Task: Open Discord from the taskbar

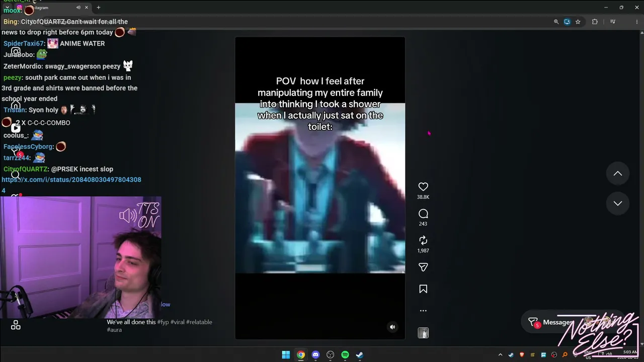Action: [x=315, y=355]
